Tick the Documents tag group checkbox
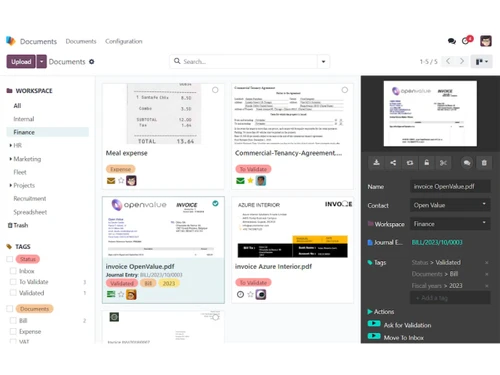The height and width of the screenshot is (375, 500). click(x=10, y=309)
